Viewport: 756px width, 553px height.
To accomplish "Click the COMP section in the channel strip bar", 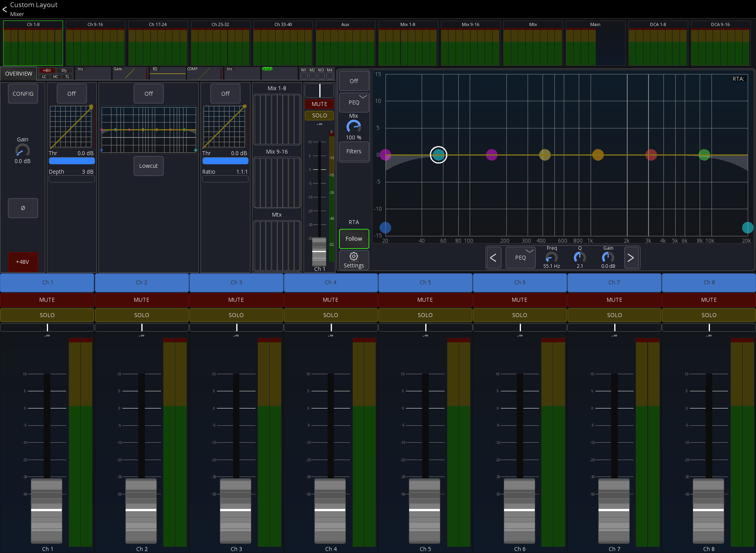I will pos(205,73).
